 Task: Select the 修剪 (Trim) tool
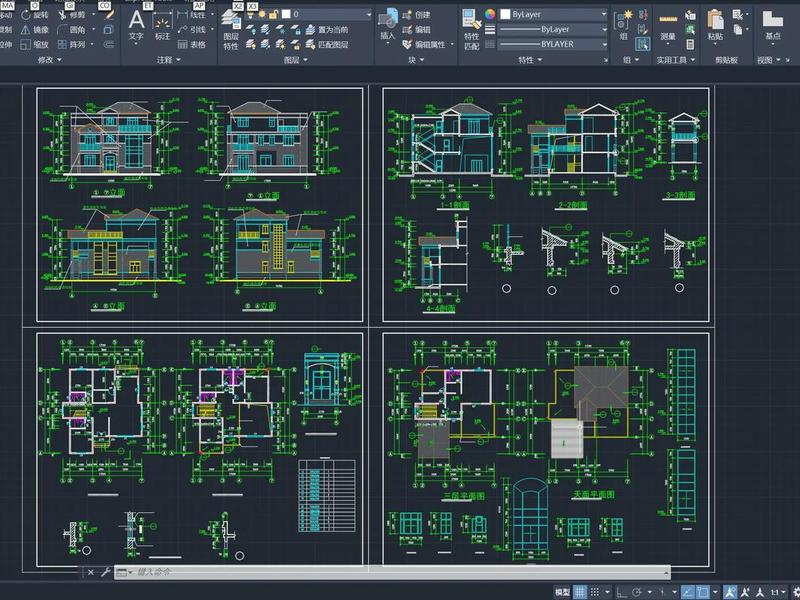[70, 15]
